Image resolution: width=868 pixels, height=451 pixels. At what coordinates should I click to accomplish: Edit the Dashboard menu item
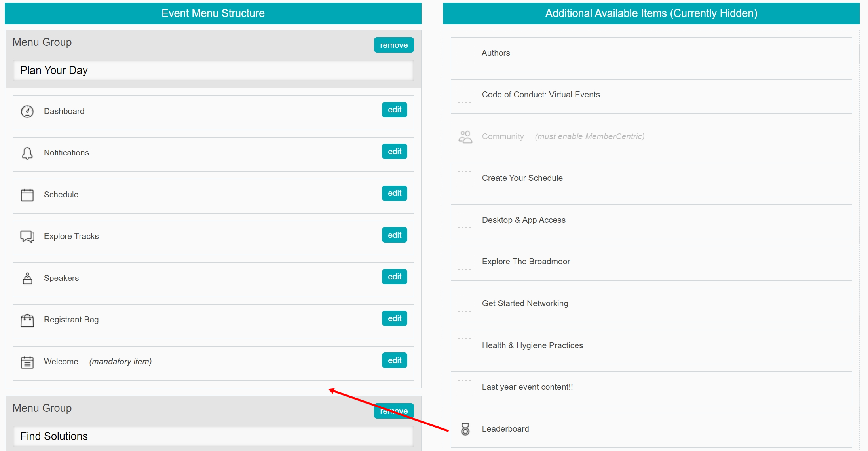coord(394,110)
